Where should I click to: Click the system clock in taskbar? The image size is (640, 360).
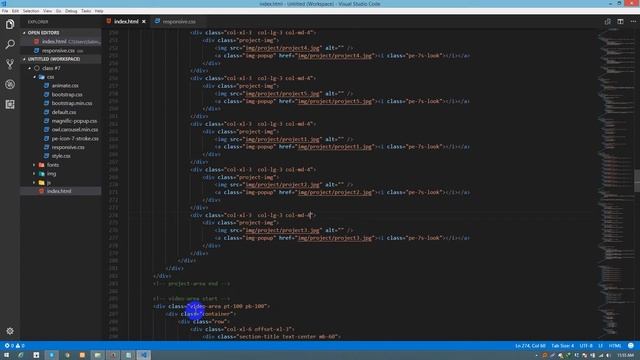coord(626,356)
